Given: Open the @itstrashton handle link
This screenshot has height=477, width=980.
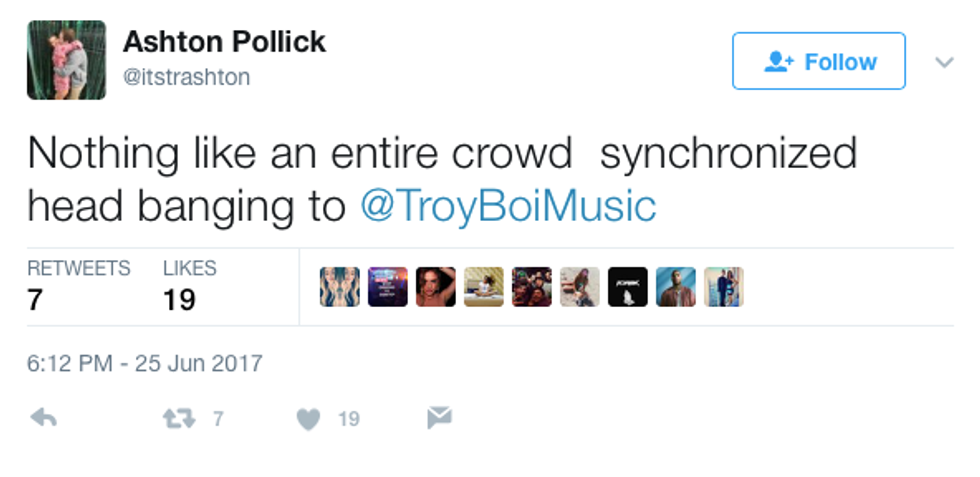Looking at the screenshot, I should pos(186,77).
